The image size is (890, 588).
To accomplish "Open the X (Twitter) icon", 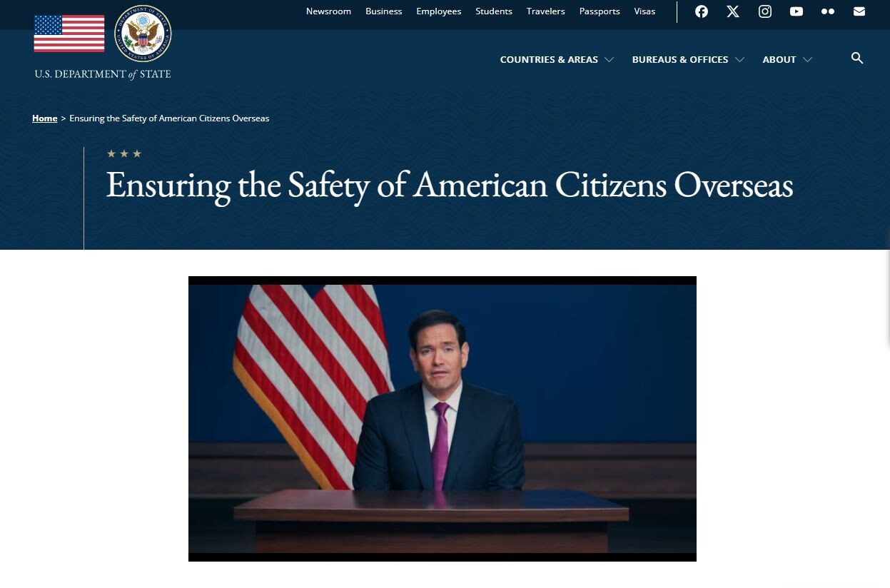I will 733,11.
